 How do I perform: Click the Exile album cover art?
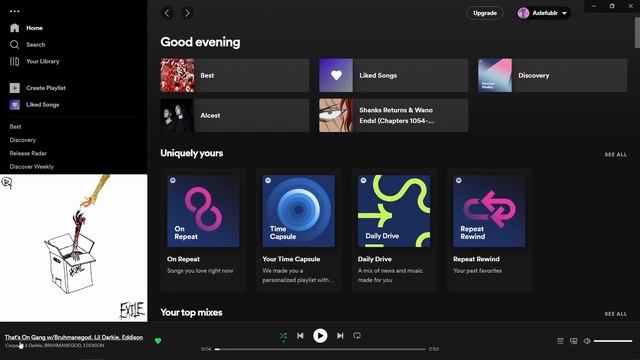[x=73, y=248]
